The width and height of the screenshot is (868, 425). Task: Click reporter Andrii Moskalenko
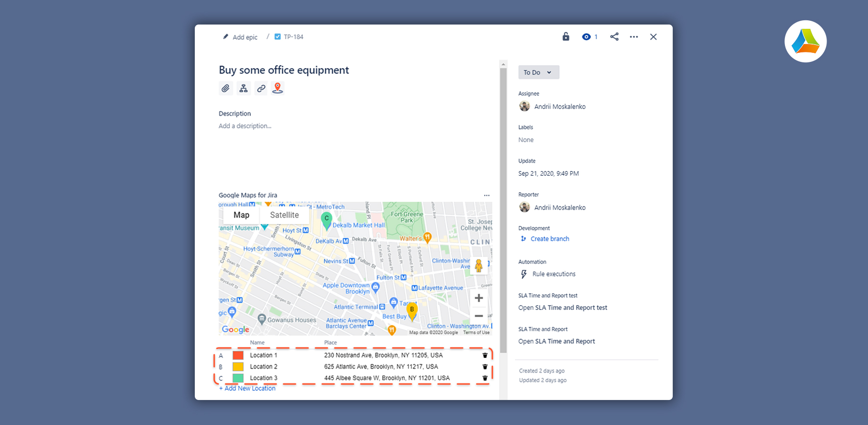pyautogui.click(x=560, y=208)
